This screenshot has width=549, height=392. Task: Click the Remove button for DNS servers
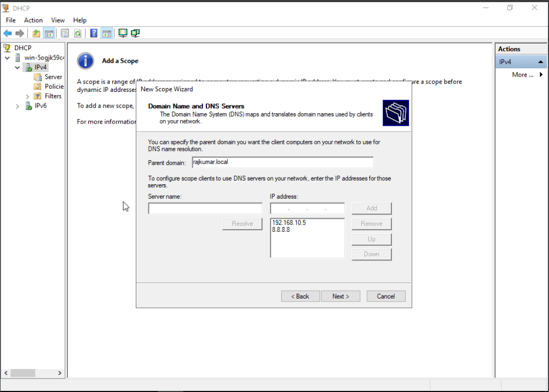click(x=371, y=223)
